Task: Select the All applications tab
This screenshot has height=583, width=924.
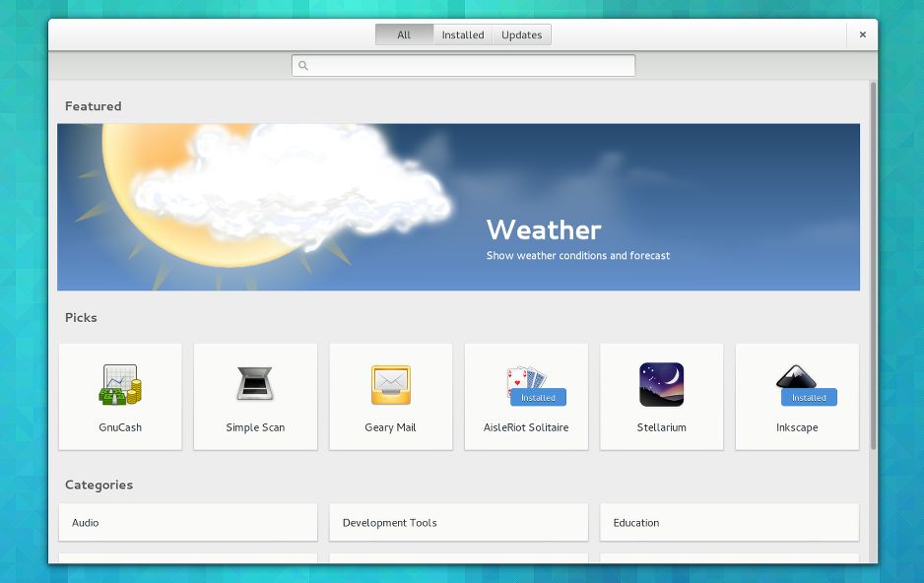Action: pos(404,34)
